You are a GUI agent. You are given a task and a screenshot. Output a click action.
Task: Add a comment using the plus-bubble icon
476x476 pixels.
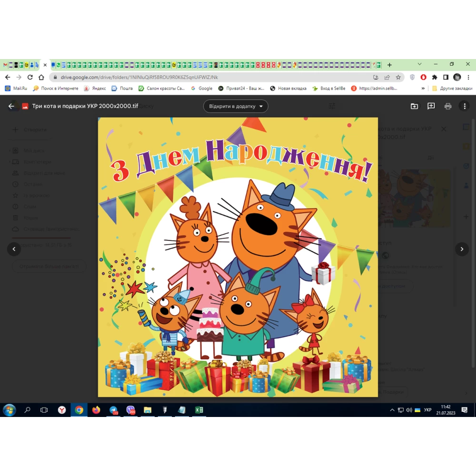(431, 106)
